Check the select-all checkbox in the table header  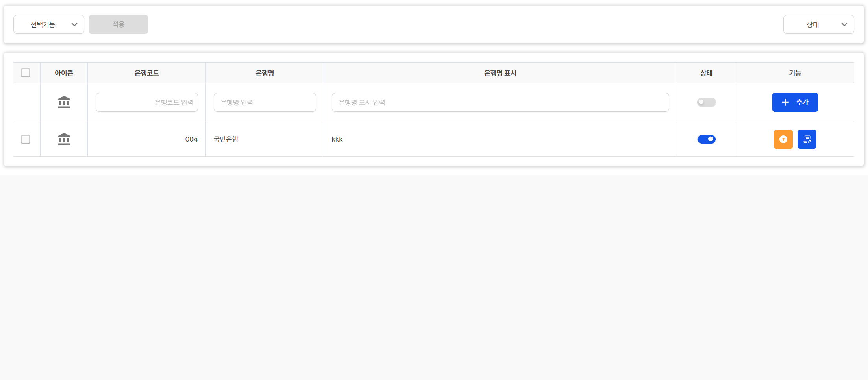tap(26, 73)
